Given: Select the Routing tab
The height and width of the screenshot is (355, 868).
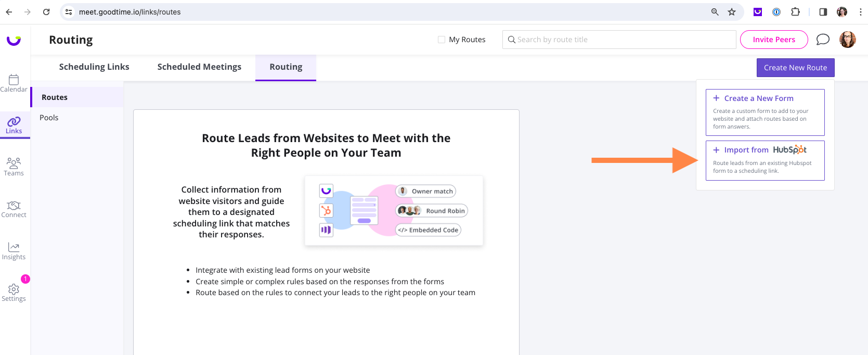Looking at the screenshot, I should 286,67.
